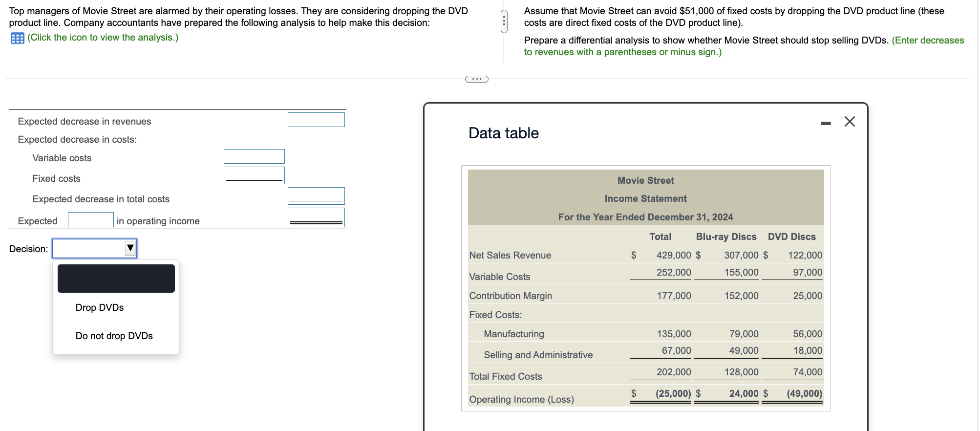Viewport: 980px width, 431px height.
Task: Click the vertical pane splitter handle
Action: pyautogui.click(x=504, y=22)
